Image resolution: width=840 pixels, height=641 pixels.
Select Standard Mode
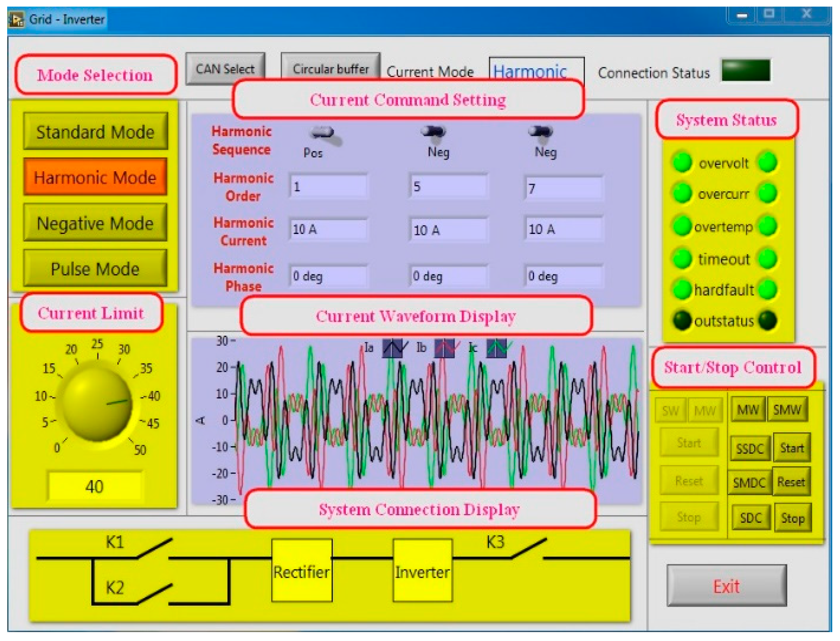[95, 131]
